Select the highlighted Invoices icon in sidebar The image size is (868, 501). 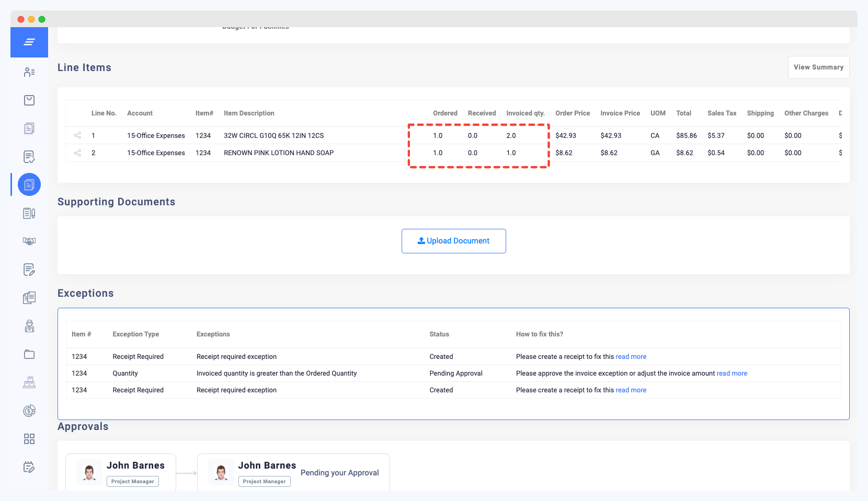(x=29, y=184)
